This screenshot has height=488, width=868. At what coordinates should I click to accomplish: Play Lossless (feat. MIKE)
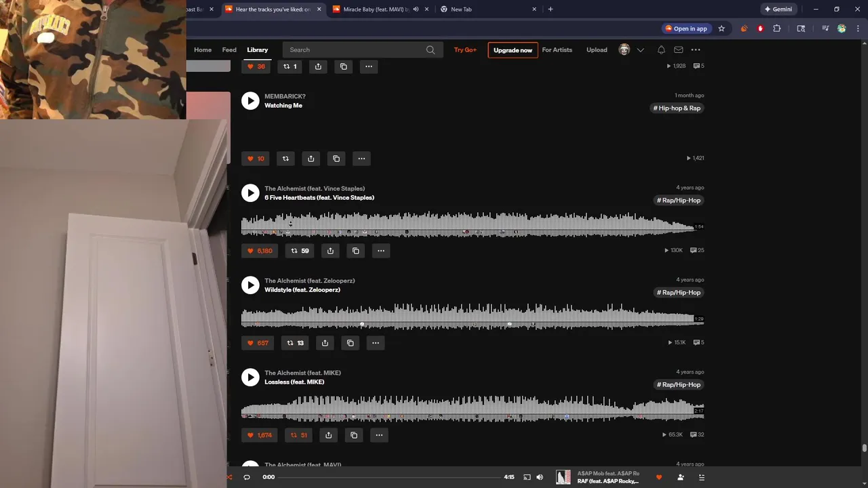(x=250, y=377)
